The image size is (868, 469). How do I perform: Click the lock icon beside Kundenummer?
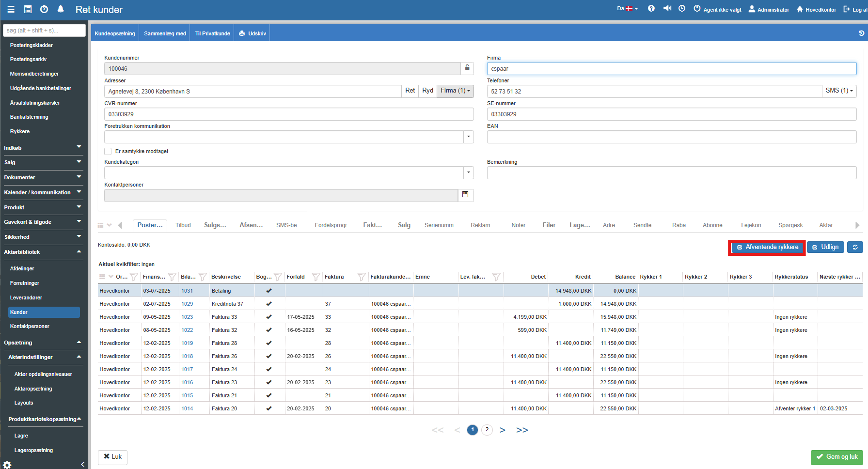coord(467,68)
